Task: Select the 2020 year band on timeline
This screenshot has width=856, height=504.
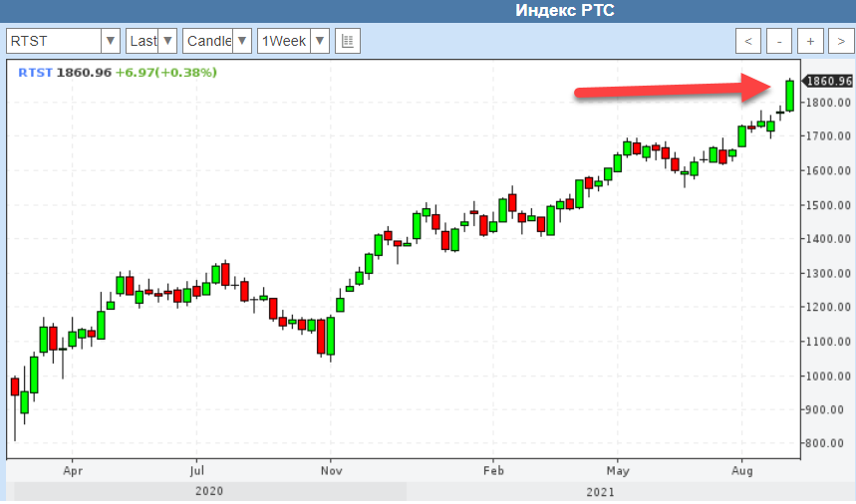Action: click(x=209, y=492)
